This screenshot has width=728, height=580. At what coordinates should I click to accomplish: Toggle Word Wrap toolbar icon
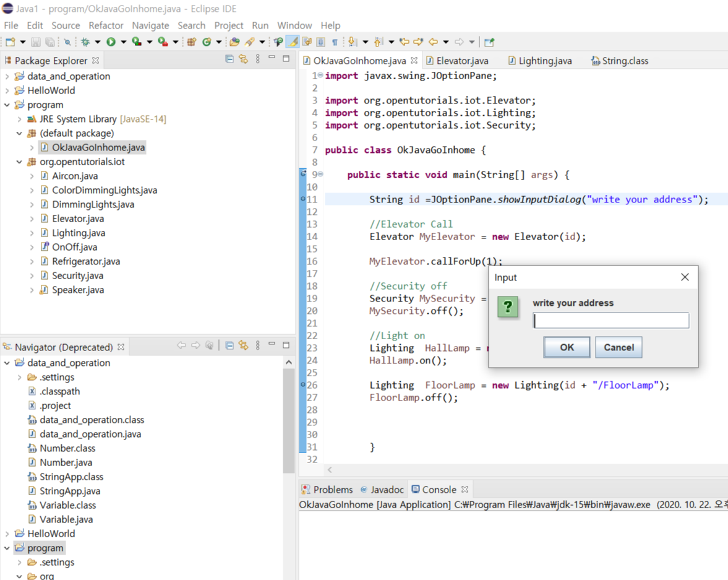click(307, 42)
